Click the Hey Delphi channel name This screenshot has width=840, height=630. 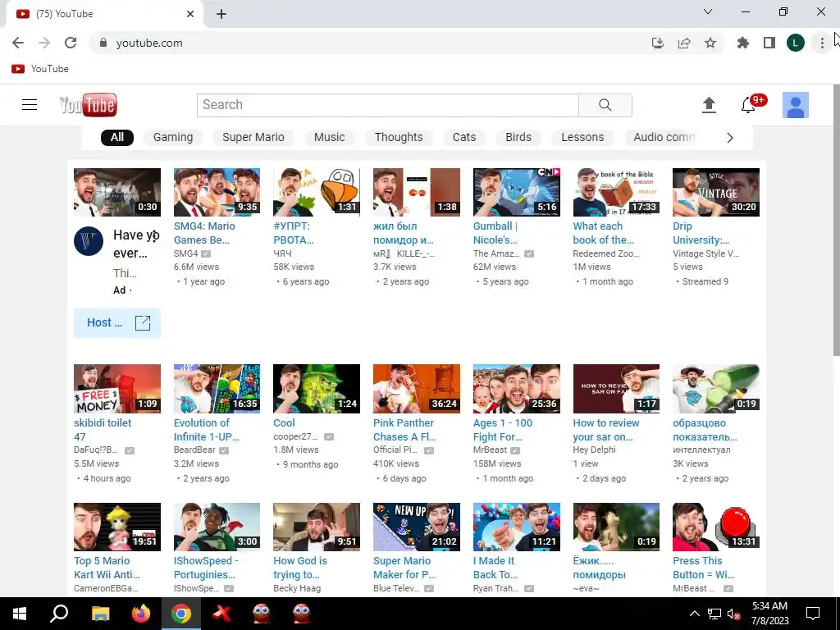[594, 450]
